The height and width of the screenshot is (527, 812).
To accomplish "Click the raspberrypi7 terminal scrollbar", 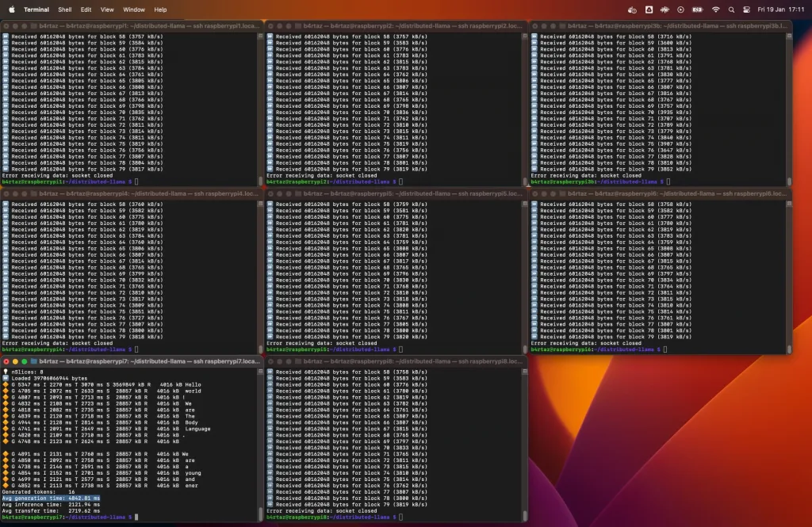I will pyautogui.click(x=260, y=444).
